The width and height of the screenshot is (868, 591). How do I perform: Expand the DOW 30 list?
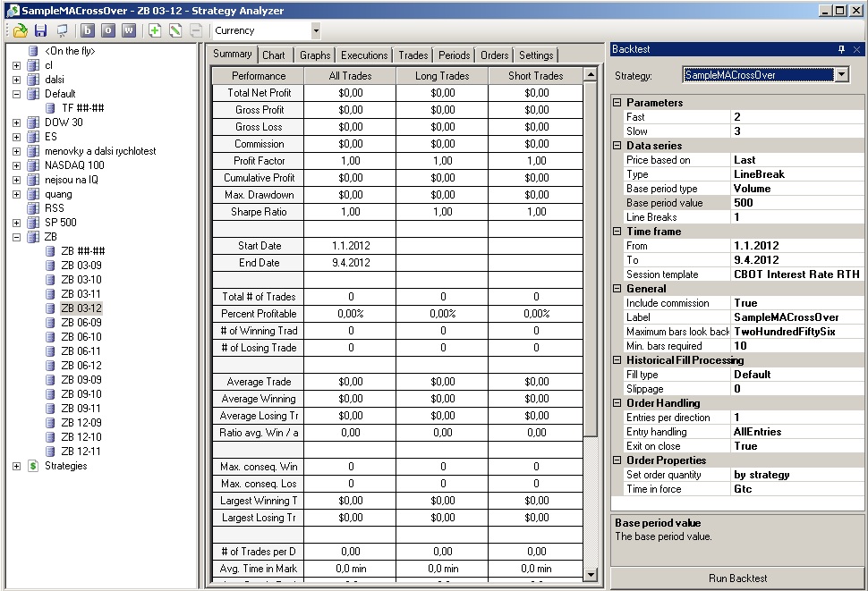[16, 122]
